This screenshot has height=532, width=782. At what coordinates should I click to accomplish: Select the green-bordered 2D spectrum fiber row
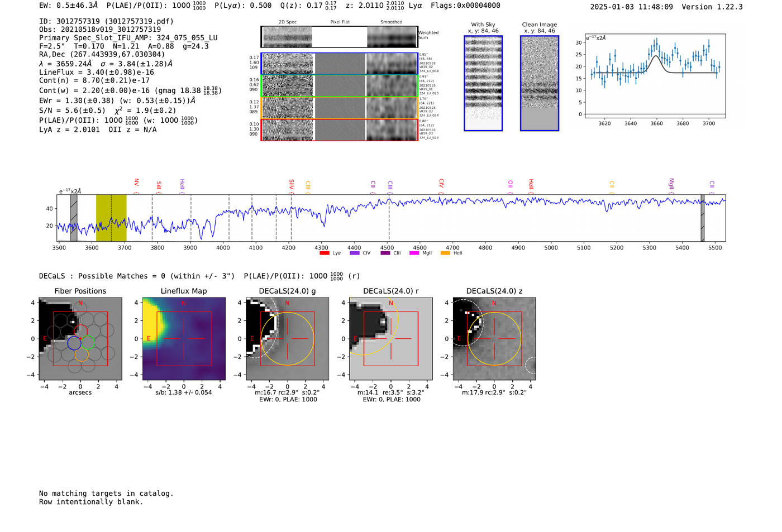[340, 86]
